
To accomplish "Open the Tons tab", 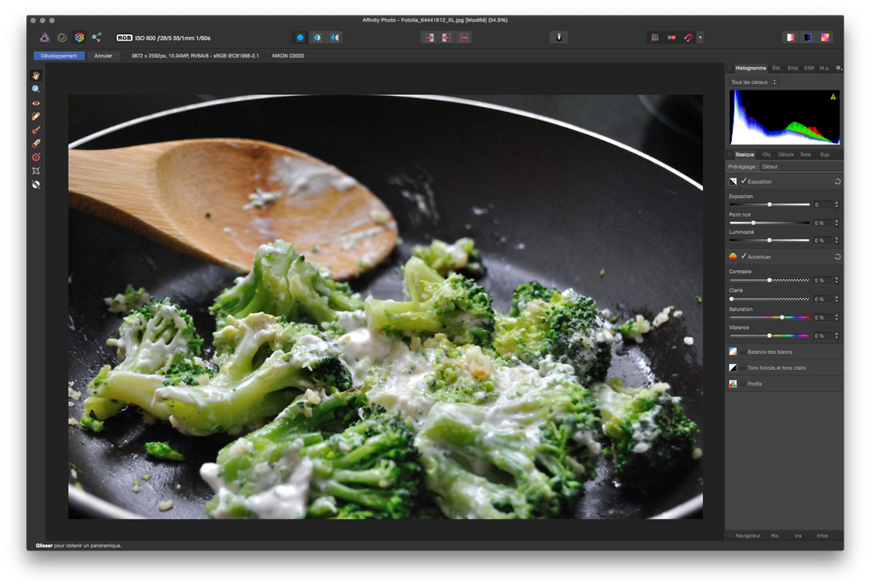I will pos(805,155).
